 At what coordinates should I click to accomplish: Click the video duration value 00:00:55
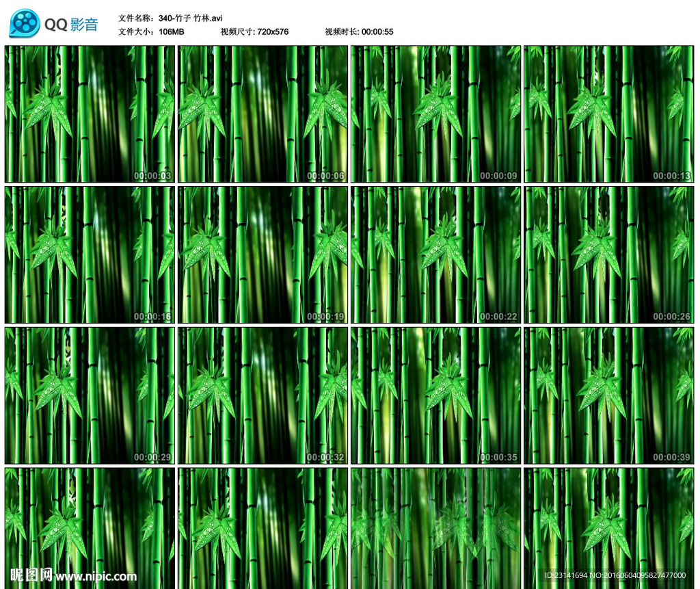pos(377,31)
